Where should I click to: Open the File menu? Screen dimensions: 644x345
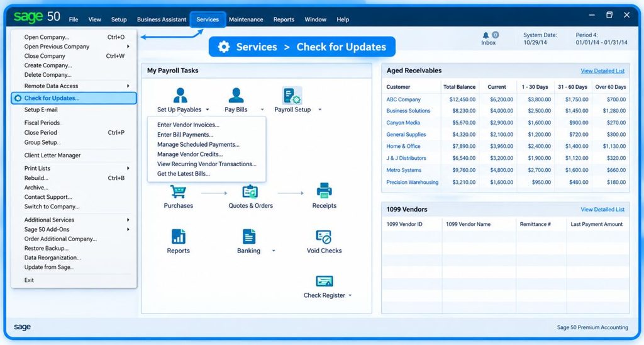(74, 20)
